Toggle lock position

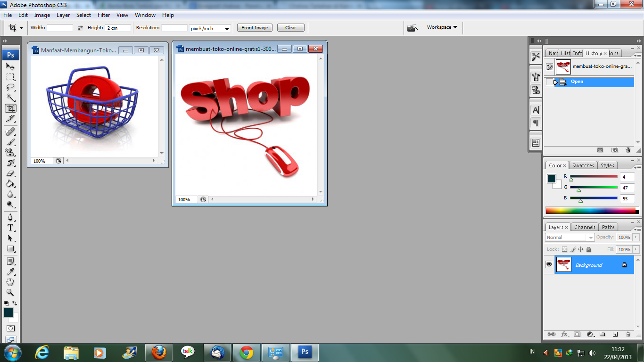click(581, 249)
